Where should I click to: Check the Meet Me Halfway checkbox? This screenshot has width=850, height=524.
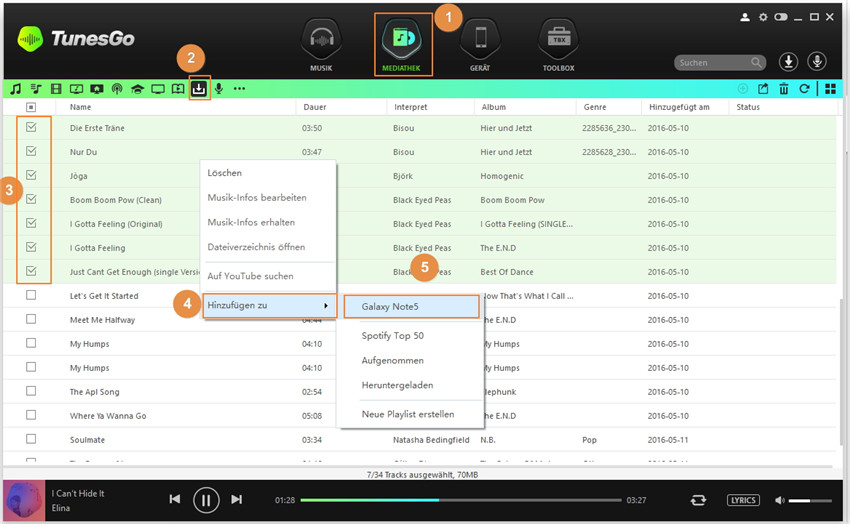tap(31, 319)
